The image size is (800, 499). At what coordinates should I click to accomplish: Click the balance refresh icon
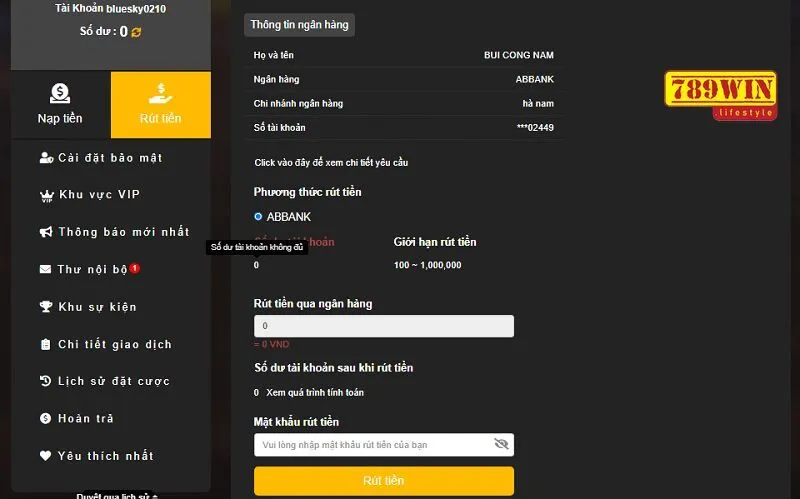[x=137, y=32]
